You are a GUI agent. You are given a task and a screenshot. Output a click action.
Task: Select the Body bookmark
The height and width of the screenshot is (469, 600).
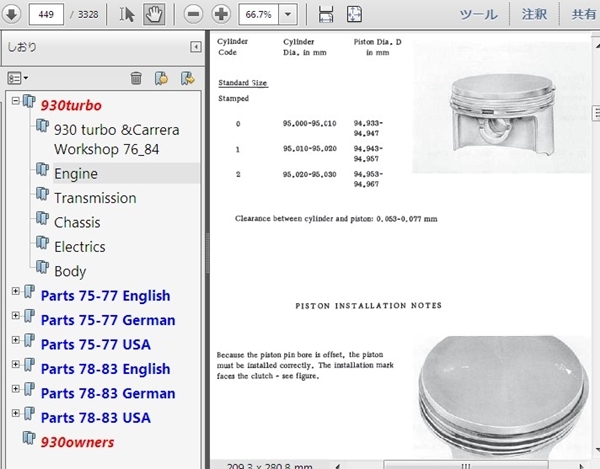[70, 271]
